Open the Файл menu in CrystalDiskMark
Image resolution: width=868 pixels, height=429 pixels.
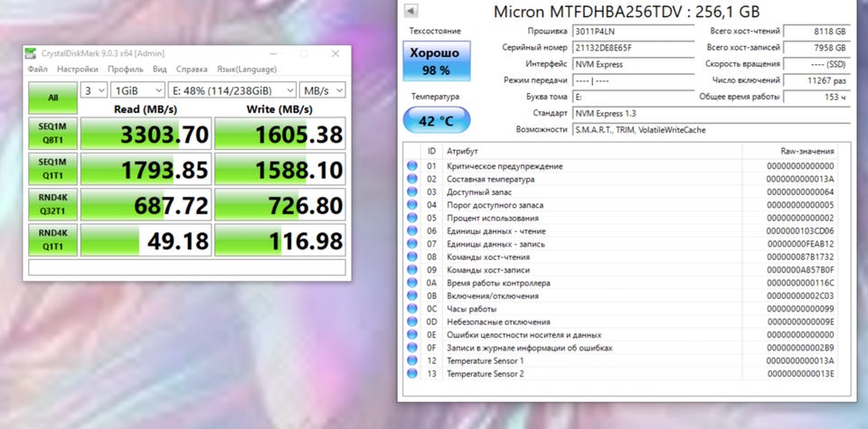tap(38, 70)
